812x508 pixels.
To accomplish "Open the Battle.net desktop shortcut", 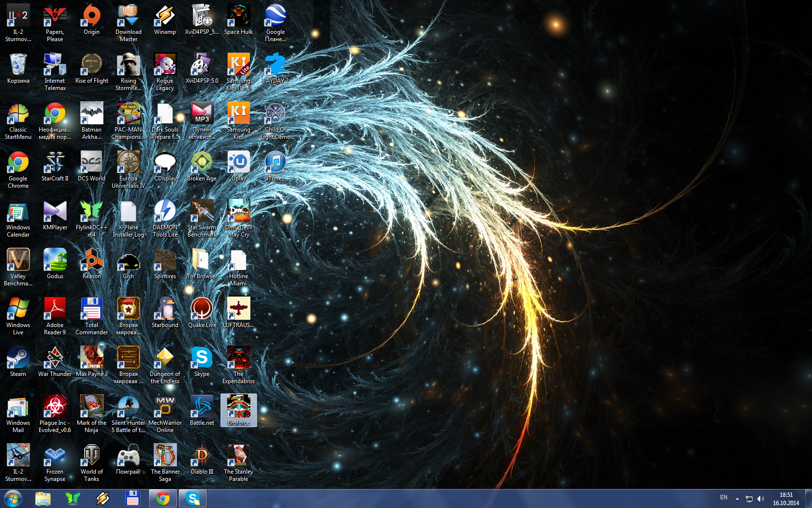I will click(x=202, y=411).
